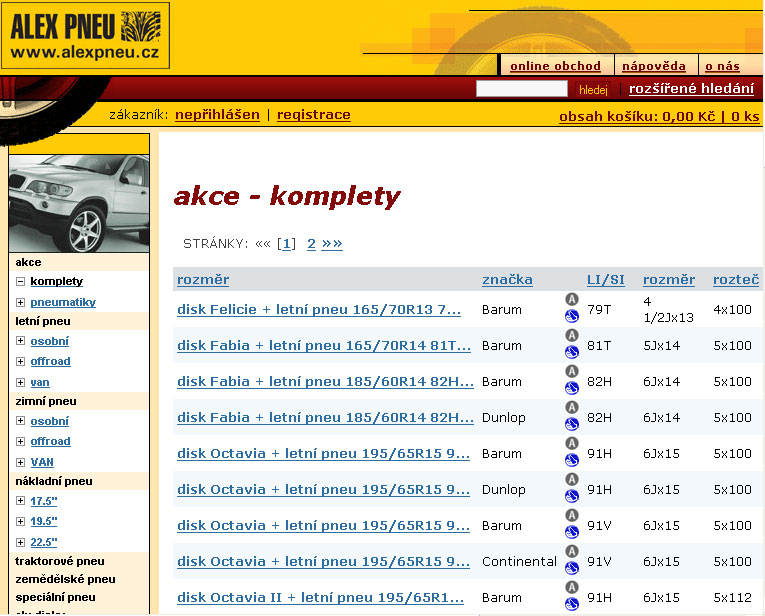Sort by LI/SI column header
This screenshot has width=765, height=616.
click(605, 279)
